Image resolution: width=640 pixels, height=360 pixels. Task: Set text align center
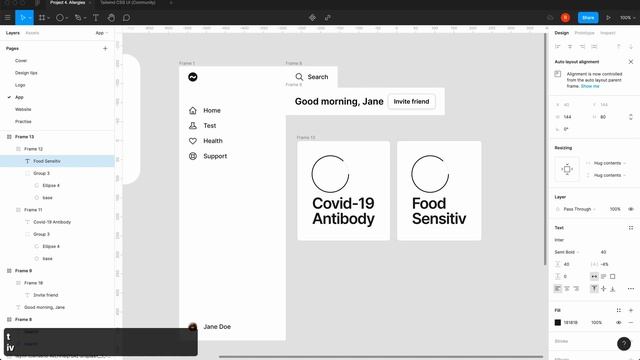tap(567, 289)
